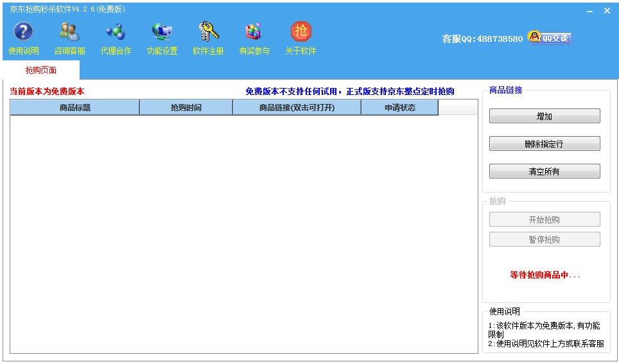
Task: Select the 商品标题 column header
Action: (x=75, y=108)
